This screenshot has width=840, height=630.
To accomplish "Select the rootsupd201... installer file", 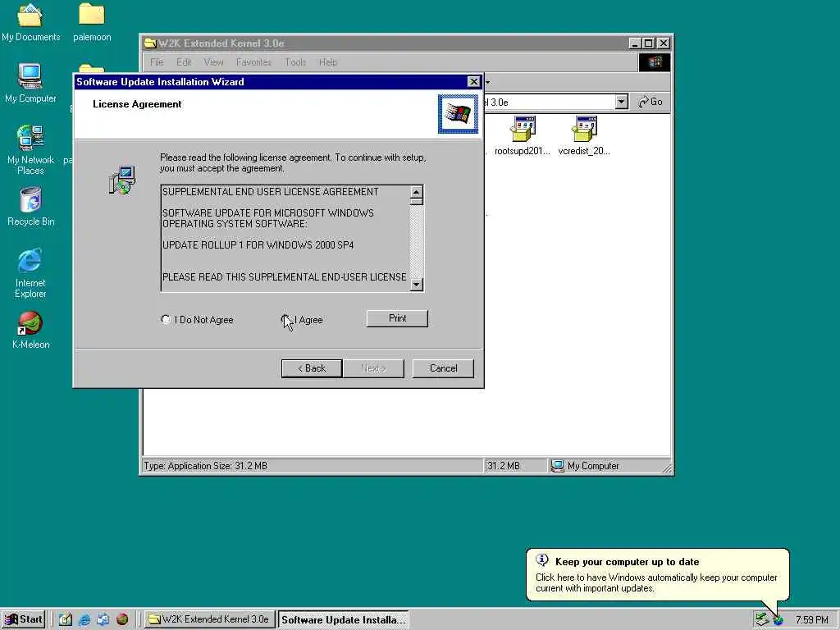I will tap(523, 135).
